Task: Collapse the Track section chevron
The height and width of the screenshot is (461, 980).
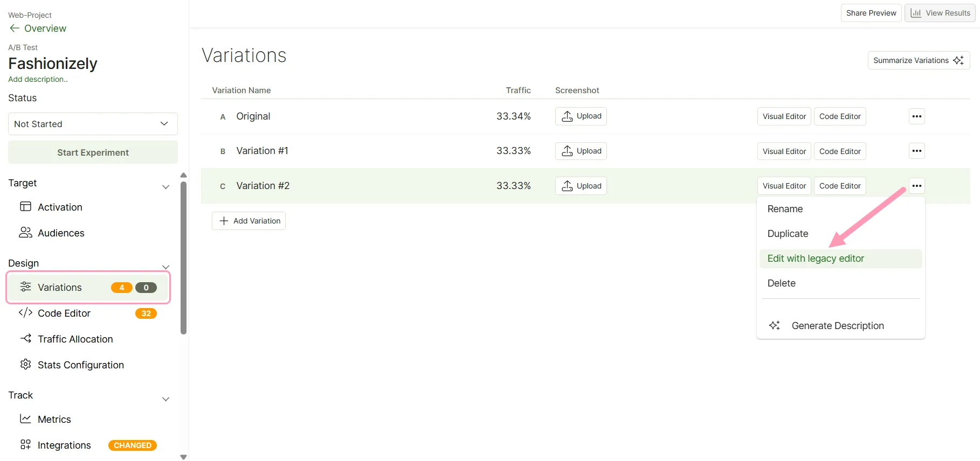Action: [166, 399]
